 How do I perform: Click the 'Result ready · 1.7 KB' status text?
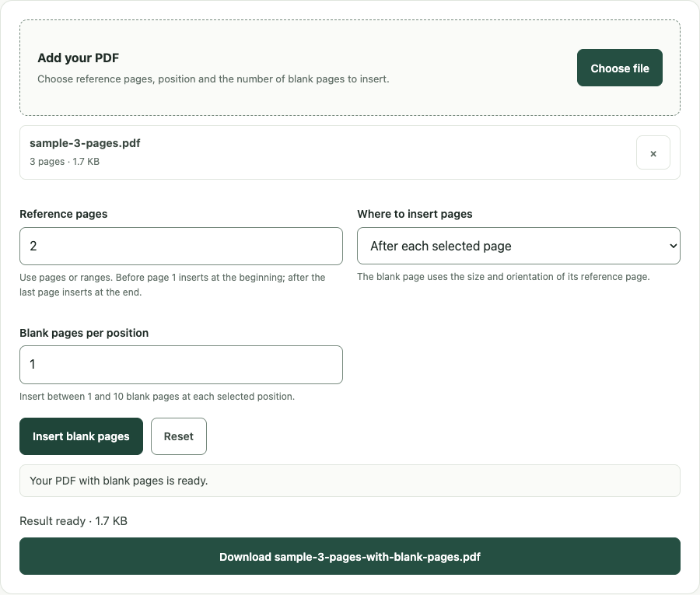coord(74,521)
